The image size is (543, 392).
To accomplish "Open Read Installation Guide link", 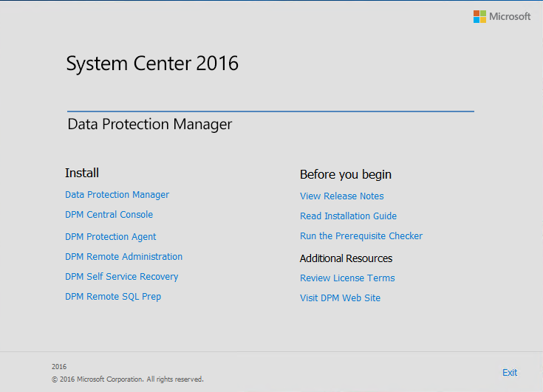I will coord(348,216).
